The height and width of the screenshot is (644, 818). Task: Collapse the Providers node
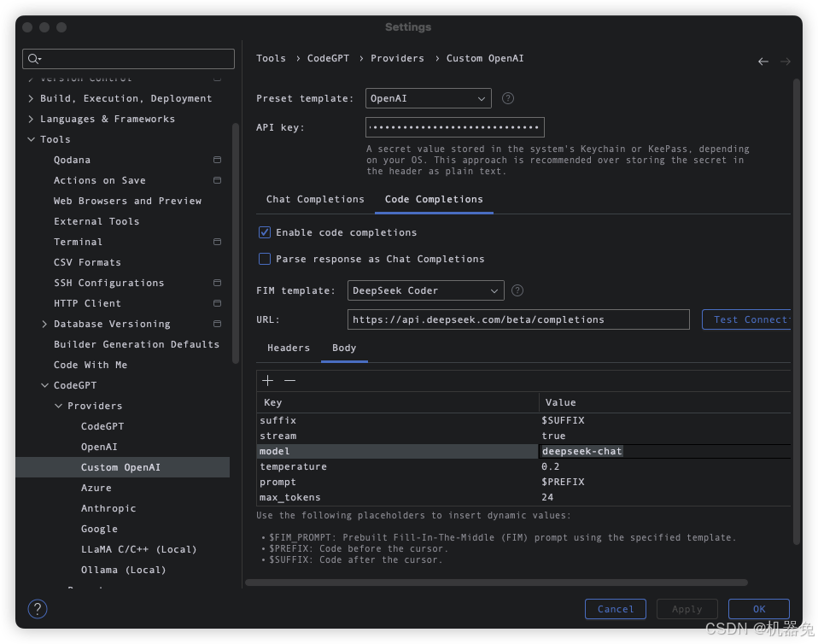[58, 406]
